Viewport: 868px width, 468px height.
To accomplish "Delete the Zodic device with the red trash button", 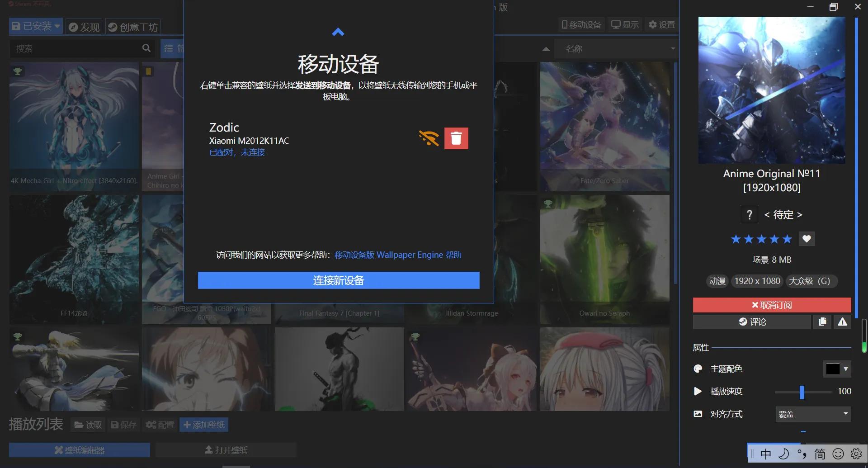I will [x=456, y=138].
